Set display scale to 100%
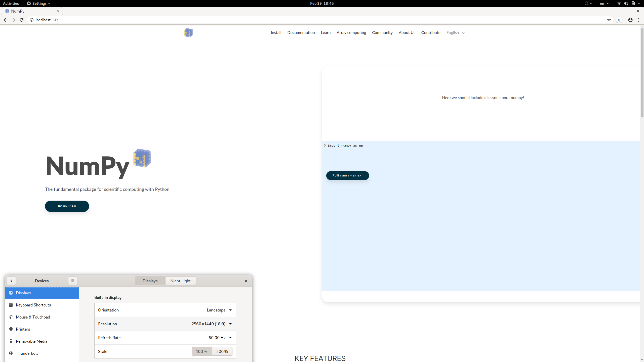 click(202, 351)
